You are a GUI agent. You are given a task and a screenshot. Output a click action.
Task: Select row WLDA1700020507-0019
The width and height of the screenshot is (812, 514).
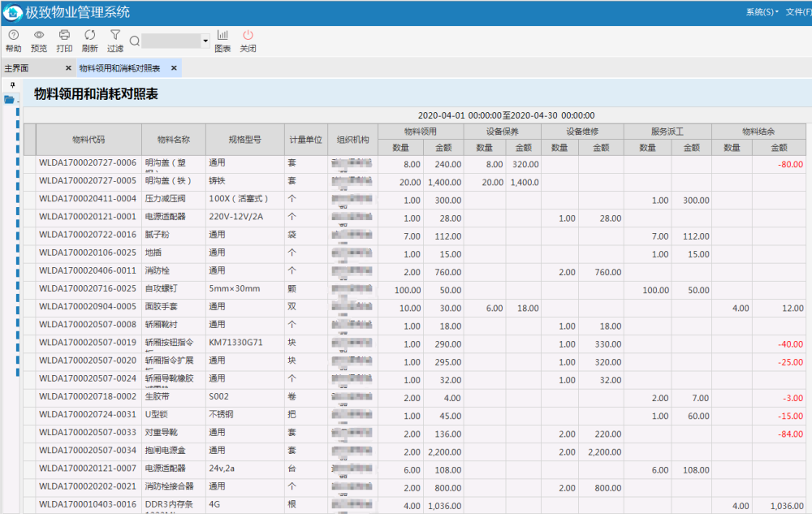(x=415, y=343)
